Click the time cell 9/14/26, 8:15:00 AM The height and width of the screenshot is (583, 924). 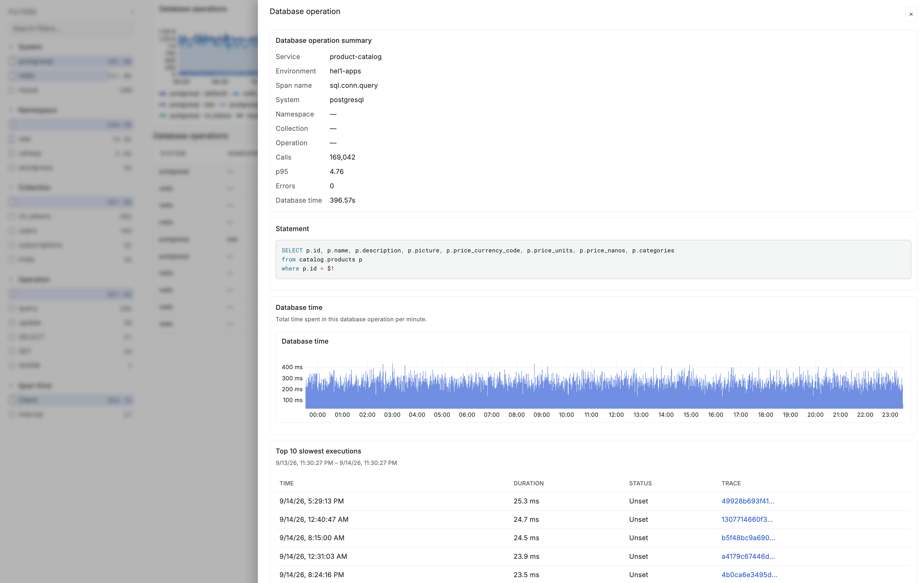click(312, 538)
